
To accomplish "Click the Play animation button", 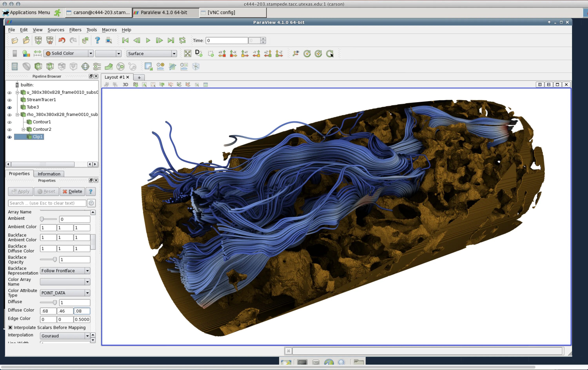I will click(x=148, y=41).
